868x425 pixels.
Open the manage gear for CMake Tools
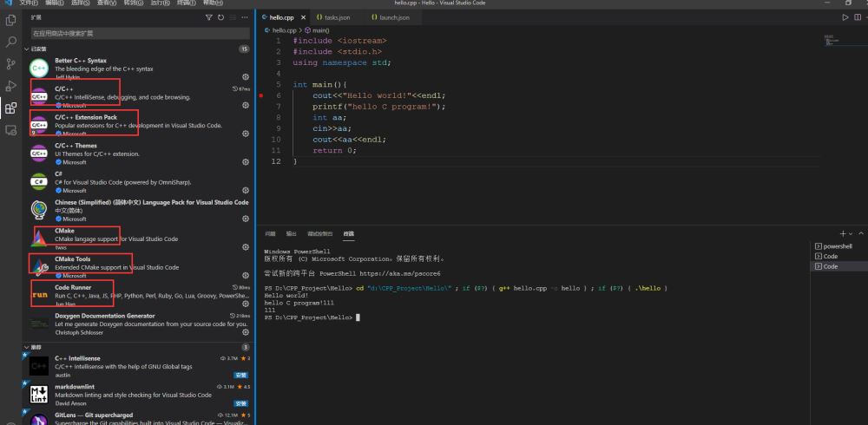(246, 275)
